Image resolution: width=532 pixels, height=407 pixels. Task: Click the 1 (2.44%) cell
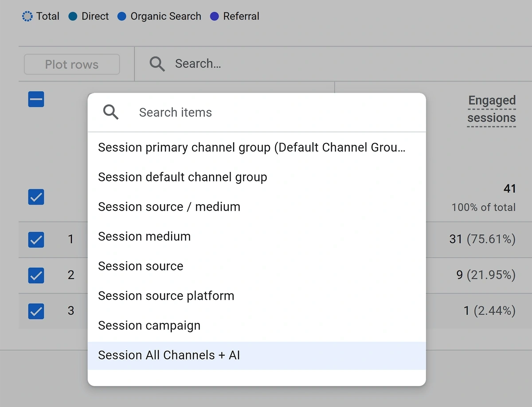[489, 311]
